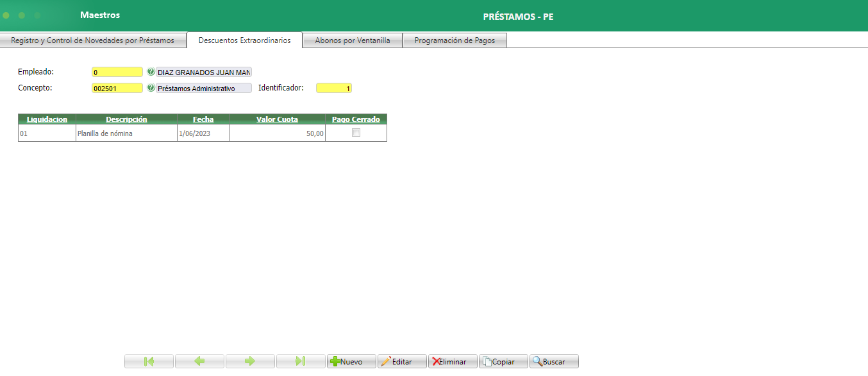Click the help icon beside Empleado field
This screenshot has width=868, height=376.
pos(151,72)
